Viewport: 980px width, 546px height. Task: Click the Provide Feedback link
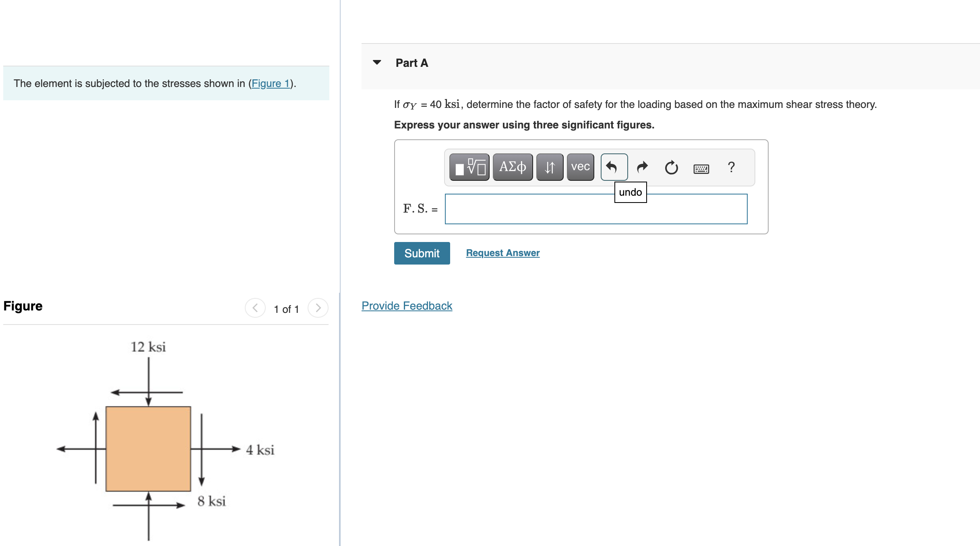(406, 306)
